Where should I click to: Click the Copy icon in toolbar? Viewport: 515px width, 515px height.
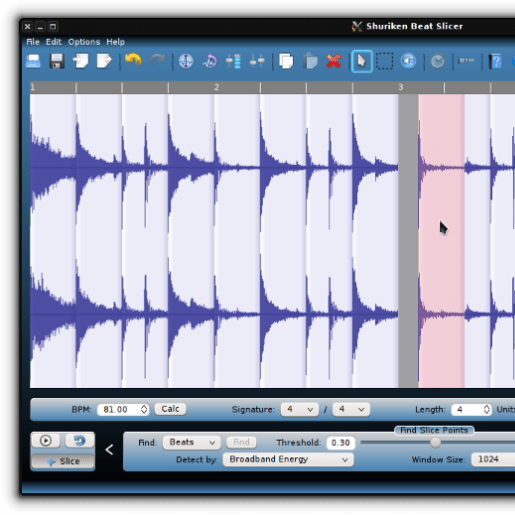pyautogui.click(x=286, y=61)
